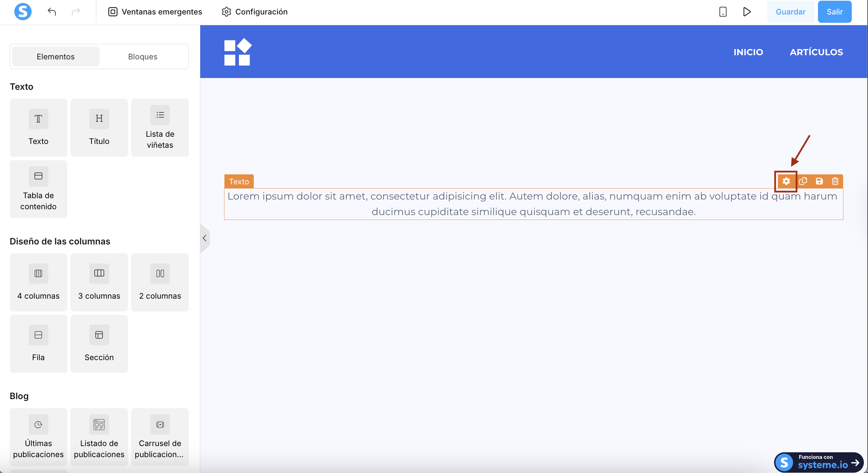This screenshot has width=868, height=473.
Task: Add a Lista de viñetas element
Action: [x=160, y=127]
